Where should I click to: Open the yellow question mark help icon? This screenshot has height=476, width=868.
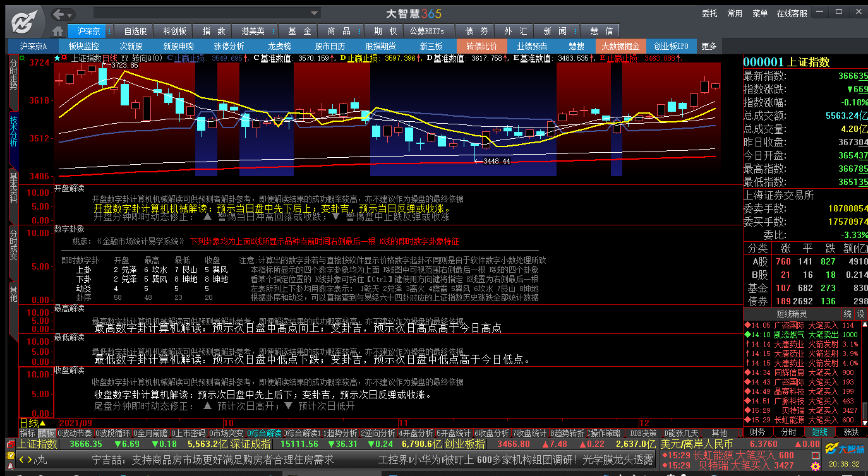click(x=11, y=455)
